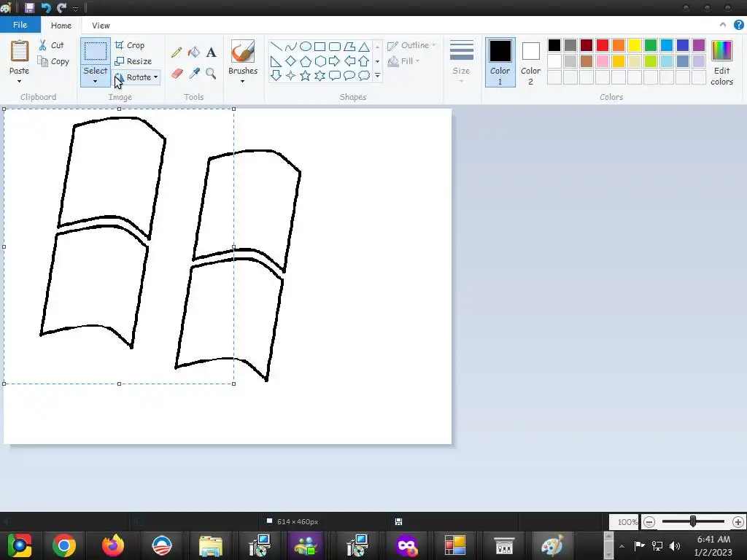747x560 pixels.
Task: Show hidden tray icons arrow
Action: point(622,546)
